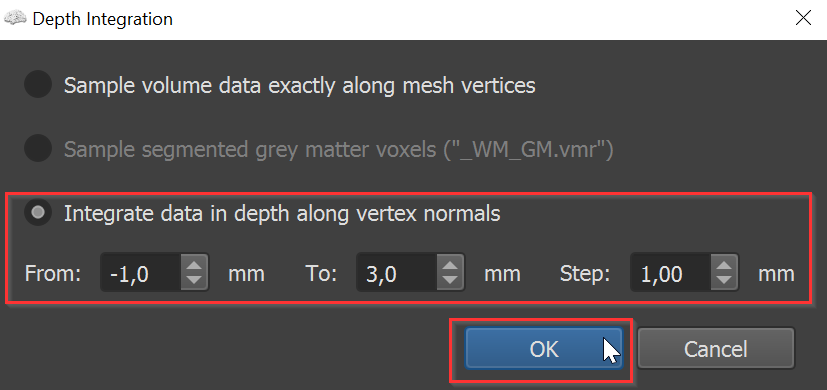Click the Sample volume data label text
This screenshot has width=827, height=390.
(300, 85)
